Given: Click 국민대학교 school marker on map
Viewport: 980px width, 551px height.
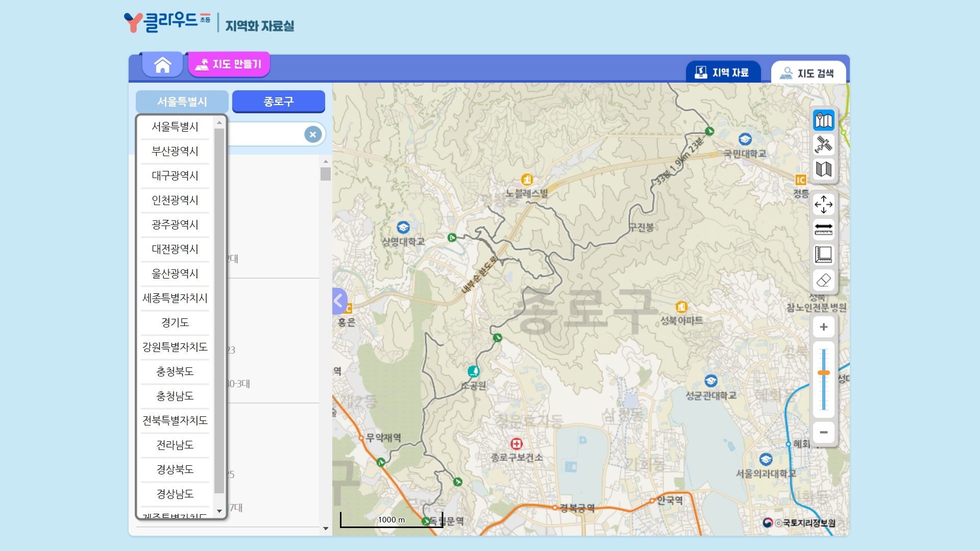Looking at the screenshot, I should coord(745,139).
